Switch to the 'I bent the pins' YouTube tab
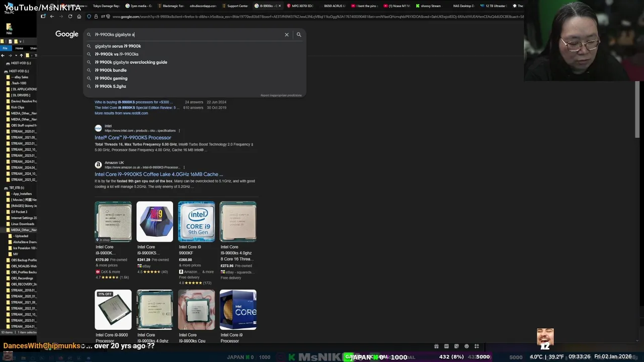The height and width of the screenshot is (362, 644). click(365, 6)
